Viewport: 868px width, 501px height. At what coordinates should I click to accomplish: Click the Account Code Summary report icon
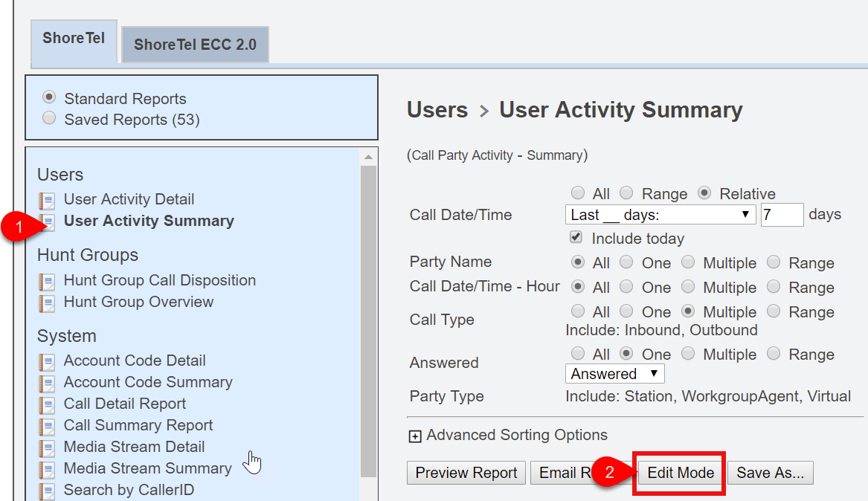click(47, 383)
